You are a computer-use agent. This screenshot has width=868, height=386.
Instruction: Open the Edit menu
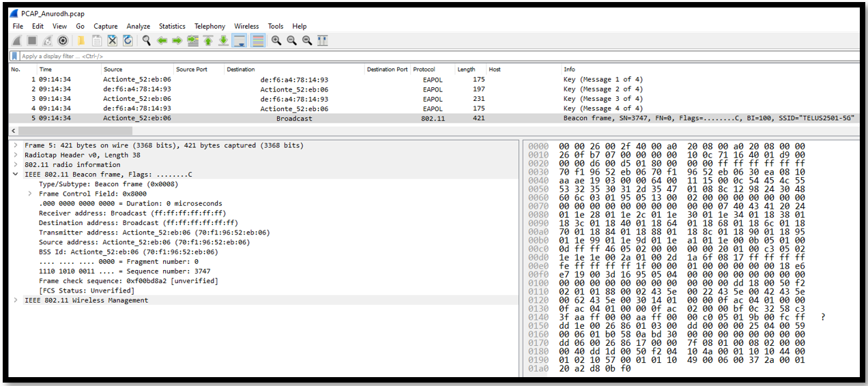click(x=38, y=26)
